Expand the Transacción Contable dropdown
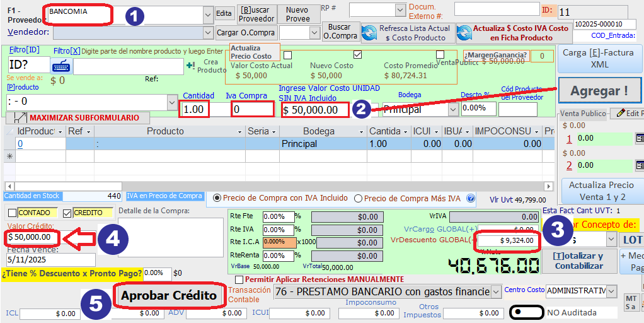The width and height of the screenshot is (644, 323). [x=496, y=291]
